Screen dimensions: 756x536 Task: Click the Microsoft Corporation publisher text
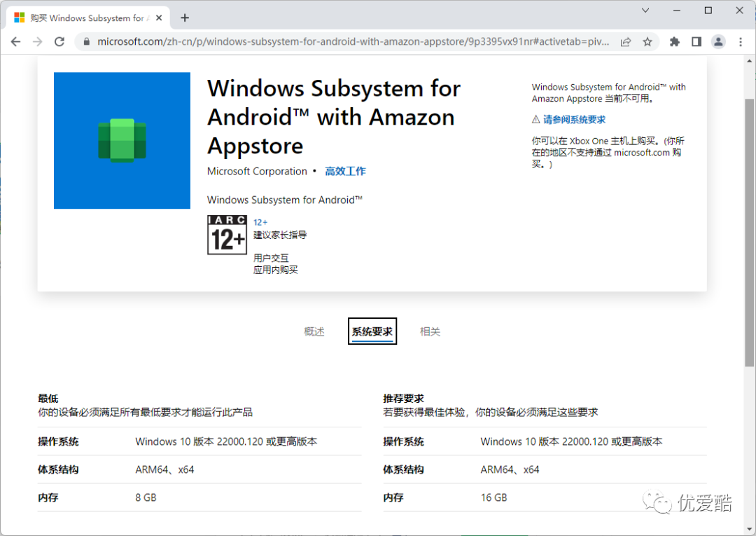257,171
